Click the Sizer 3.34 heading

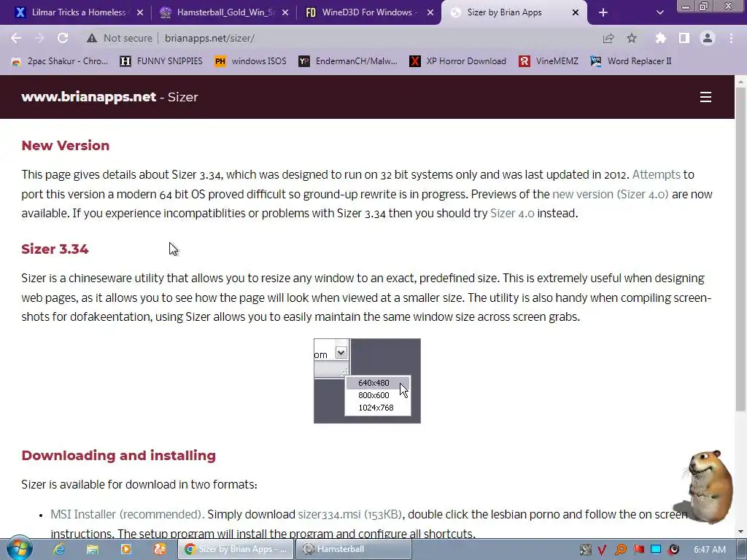[x=55, y=249]
